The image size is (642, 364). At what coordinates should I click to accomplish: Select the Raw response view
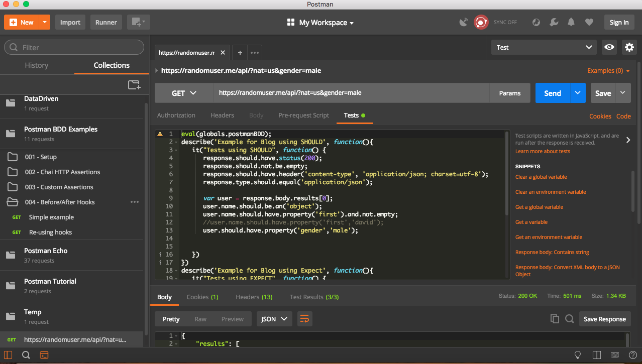(200, 319)
